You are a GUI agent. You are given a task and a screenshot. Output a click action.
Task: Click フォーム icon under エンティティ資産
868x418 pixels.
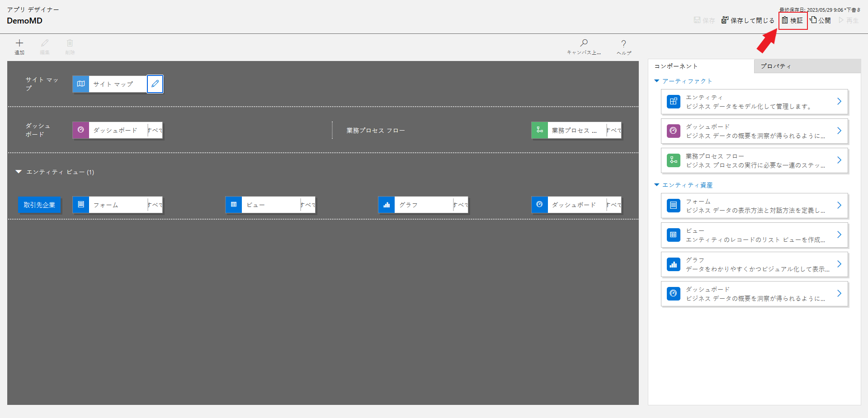point(674,206)
